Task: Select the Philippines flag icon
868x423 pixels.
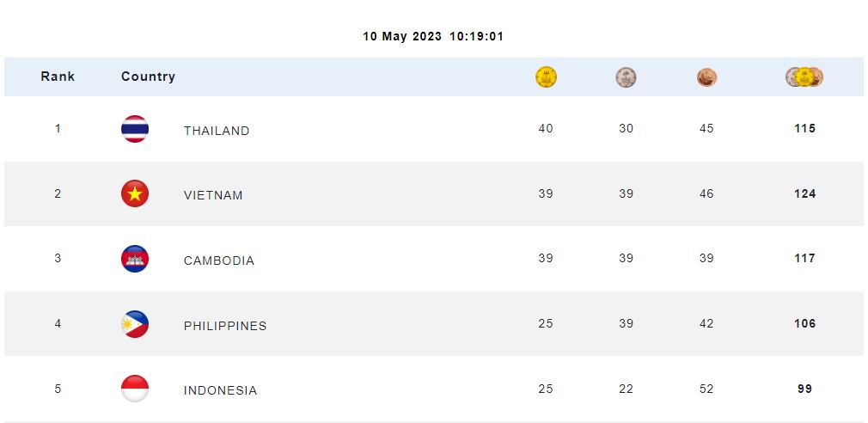Action: tap(135, 324)
